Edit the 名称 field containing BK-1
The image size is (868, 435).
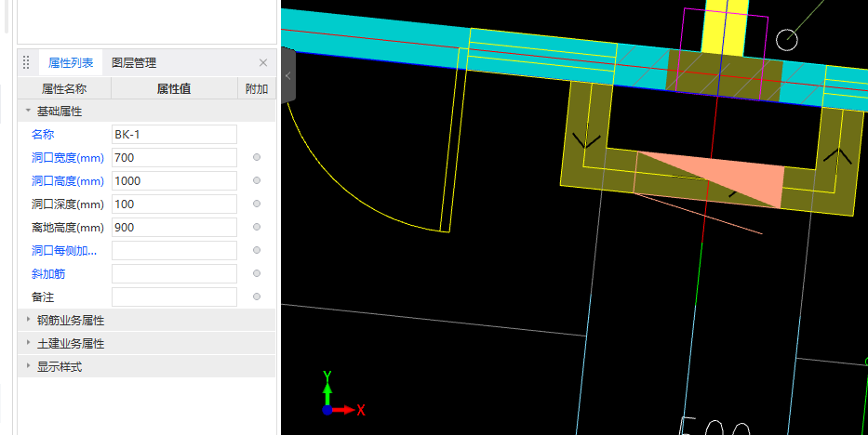(x=174, y=135)
